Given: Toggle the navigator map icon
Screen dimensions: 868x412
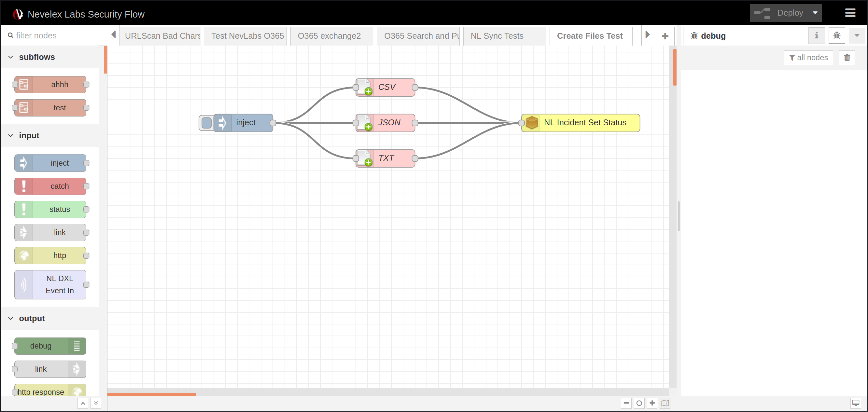Looking at the screenshot, I should (x=665, y=403).
